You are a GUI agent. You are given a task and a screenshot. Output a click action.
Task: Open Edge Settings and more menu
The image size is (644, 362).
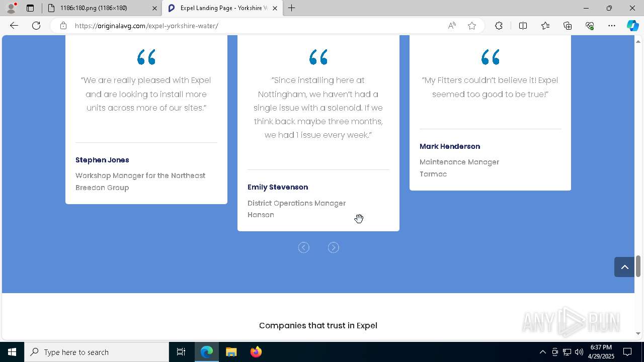click(612, 26)
